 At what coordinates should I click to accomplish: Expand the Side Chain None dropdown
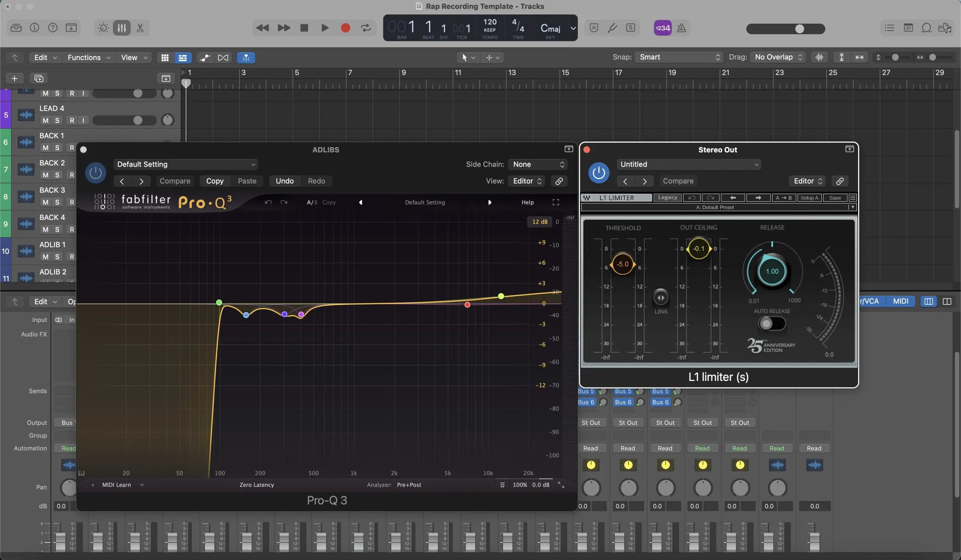tap(538, 164)
